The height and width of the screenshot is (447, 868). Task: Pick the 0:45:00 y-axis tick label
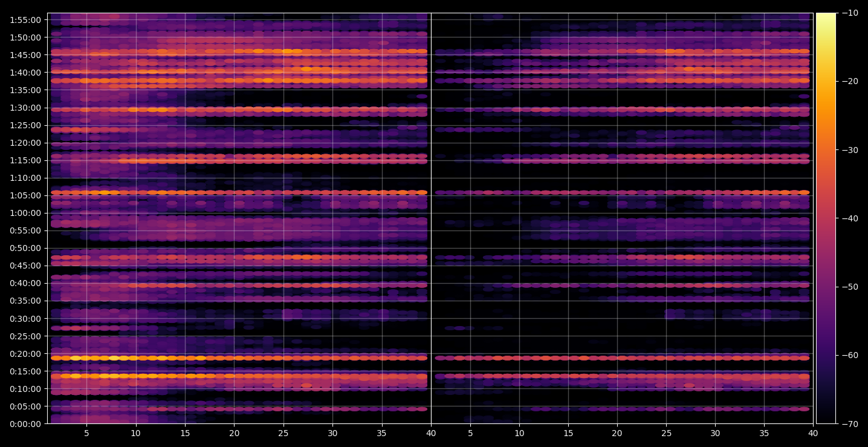[x=25, y=266]
